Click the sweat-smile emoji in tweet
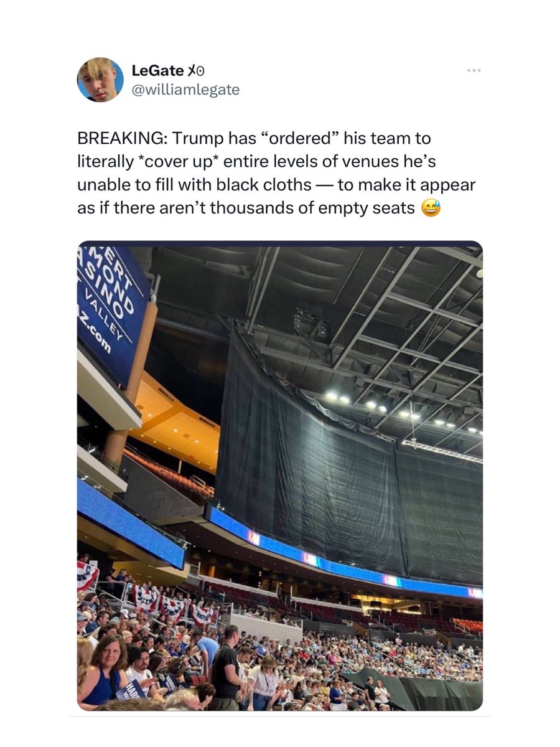Screen dimensions: 560x747 [431, 208]
